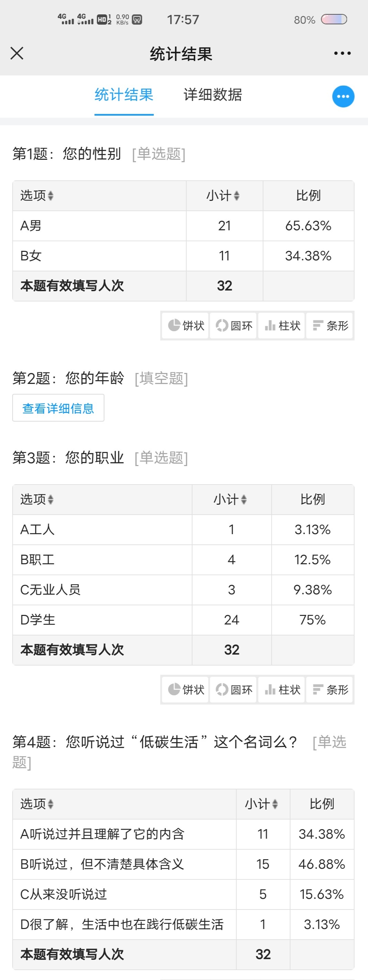Sort question 1 by 选项 column

[x=37, y=195]
